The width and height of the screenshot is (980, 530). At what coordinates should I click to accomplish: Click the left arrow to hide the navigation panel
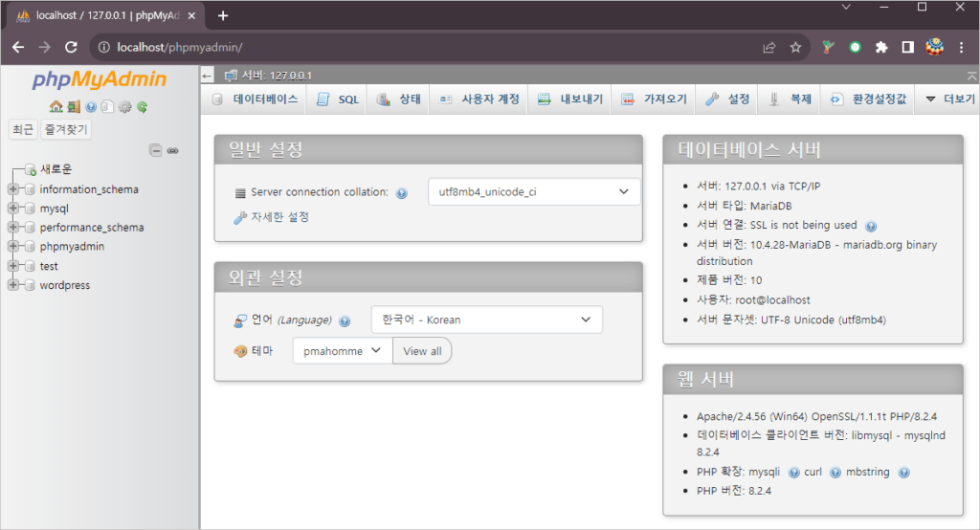pos(208,76)
